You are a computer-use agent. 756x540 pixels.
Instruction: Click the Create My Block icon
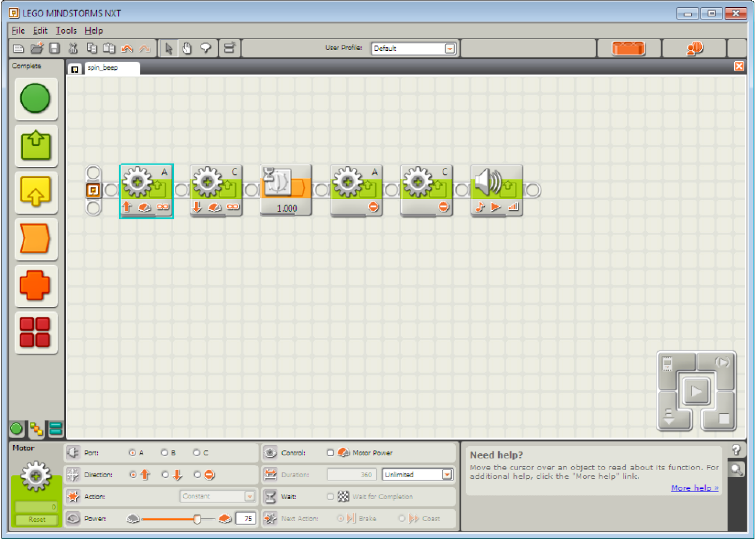(x=230, y=49)
